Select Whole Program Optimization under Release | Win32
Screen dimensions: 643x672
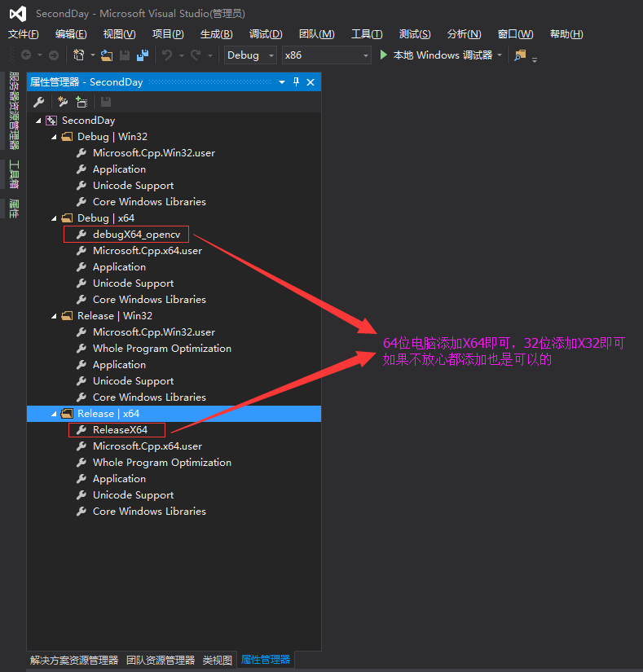(x=162, y=349)
